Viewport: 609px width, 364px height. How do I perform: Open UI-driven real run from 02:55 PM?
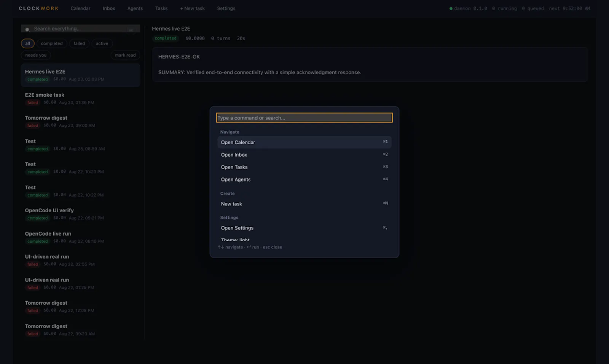[80, 261]
